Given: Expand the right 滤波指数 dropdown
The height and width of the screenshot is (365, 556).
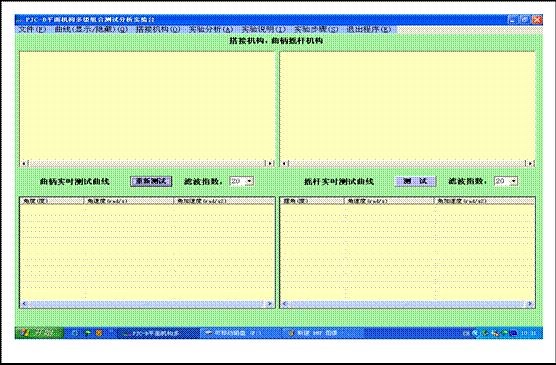Looking at the screenshot, I should (x=513, y=181).
